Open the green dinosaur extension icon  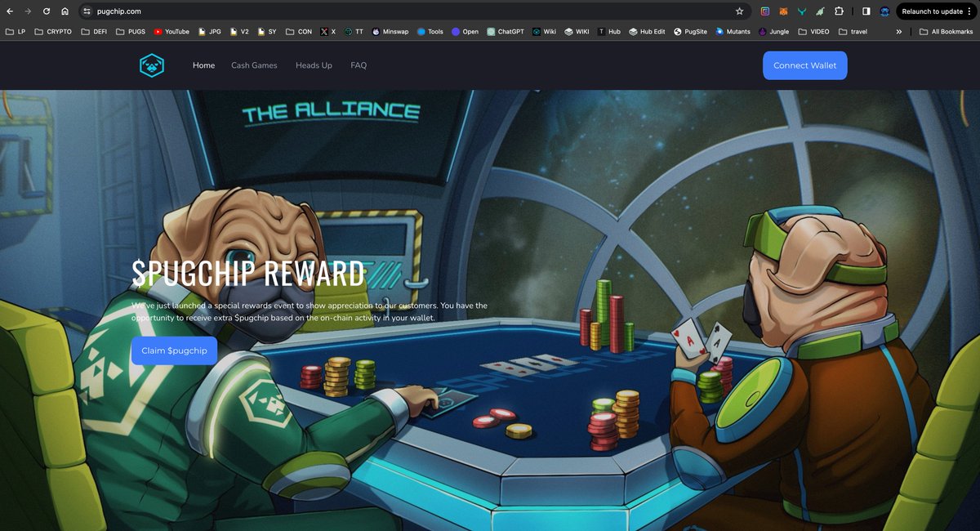click(x=819, y=11)
